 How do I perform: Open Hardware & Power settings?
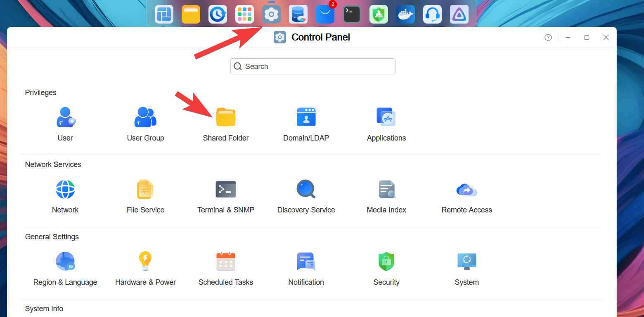[145, 262]
